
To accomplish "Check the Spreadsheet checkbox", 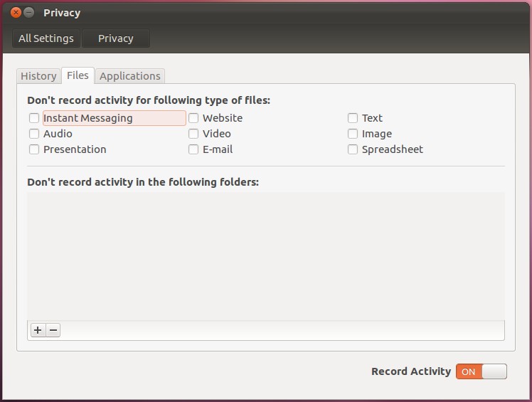I will pos(353,149).
